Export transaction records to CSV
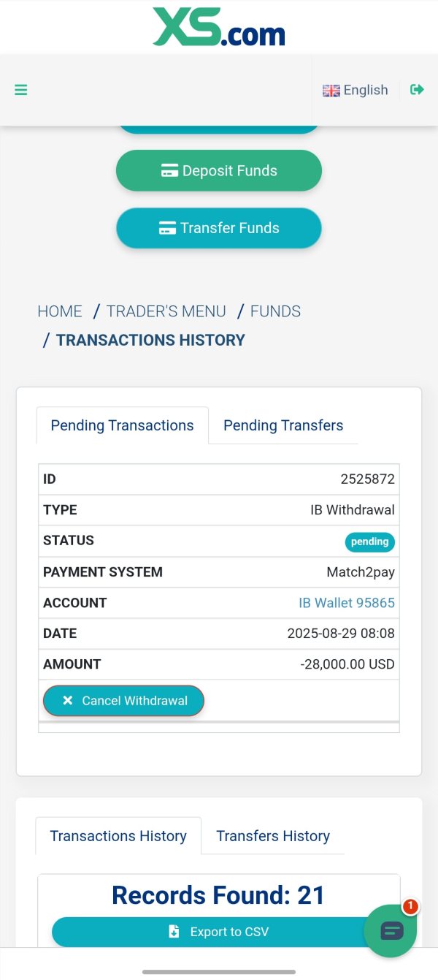 tap(219, 932)
